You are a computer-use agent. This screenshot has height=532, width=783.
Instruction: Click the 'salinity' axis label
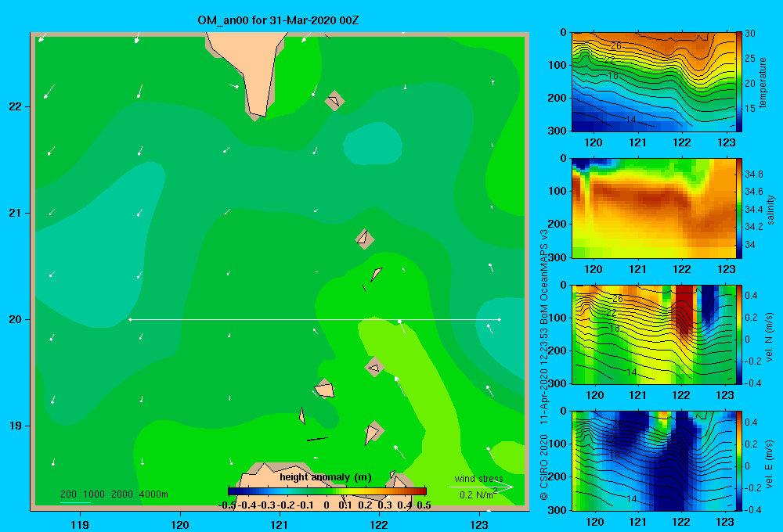click(x=771, y=210)
